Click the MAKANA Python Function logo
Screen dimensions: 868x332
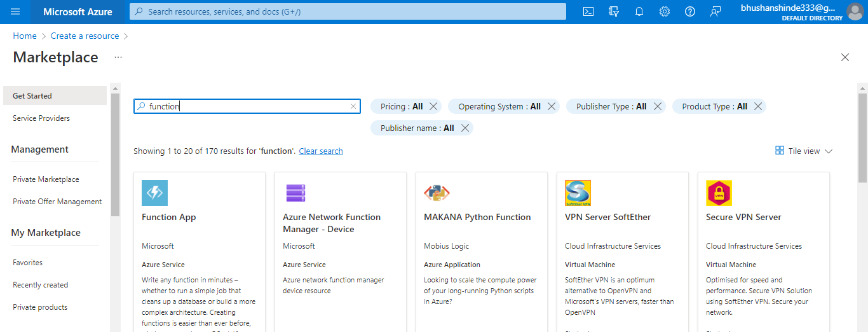tap(437, 193)
